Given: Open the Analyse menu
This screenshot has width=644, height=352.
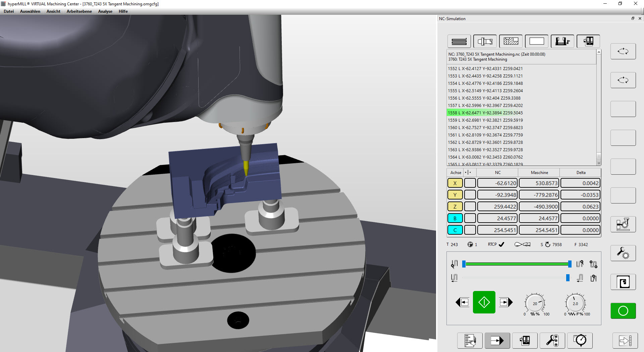Looking at the screenshot, I should point(105,11).
